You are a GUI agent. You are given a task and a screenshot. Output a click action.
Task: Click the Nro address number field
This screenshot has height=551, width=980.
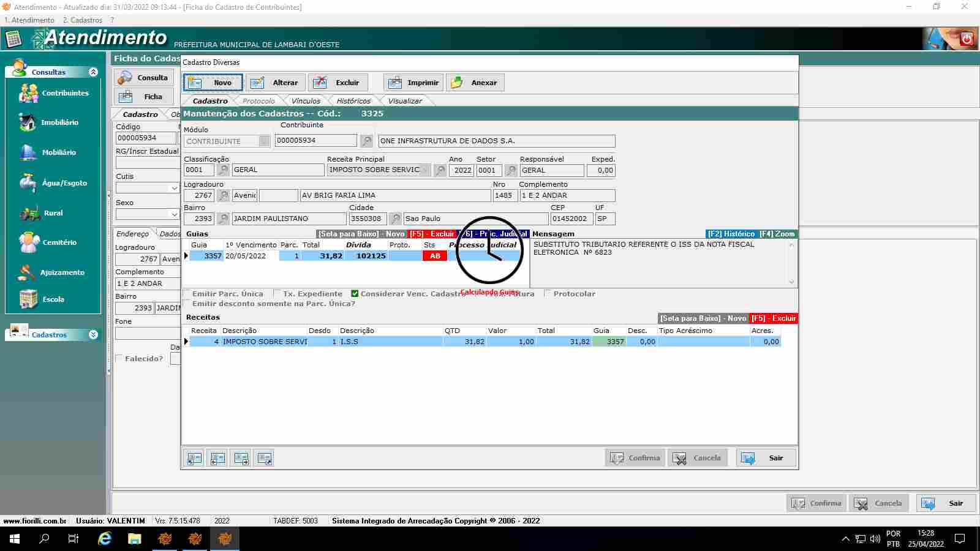click(x=504, y=195)
